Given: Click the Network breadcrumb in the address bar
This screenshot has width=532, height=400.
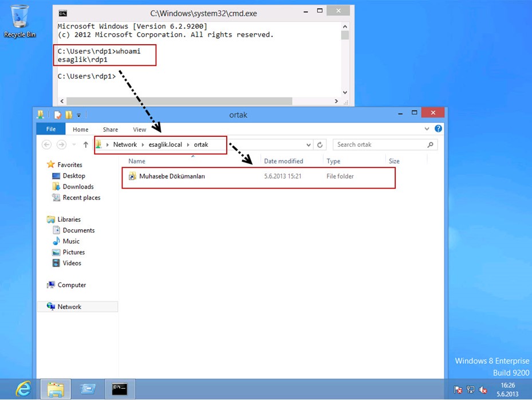Looking at the screenshot, I should point(125,144).
